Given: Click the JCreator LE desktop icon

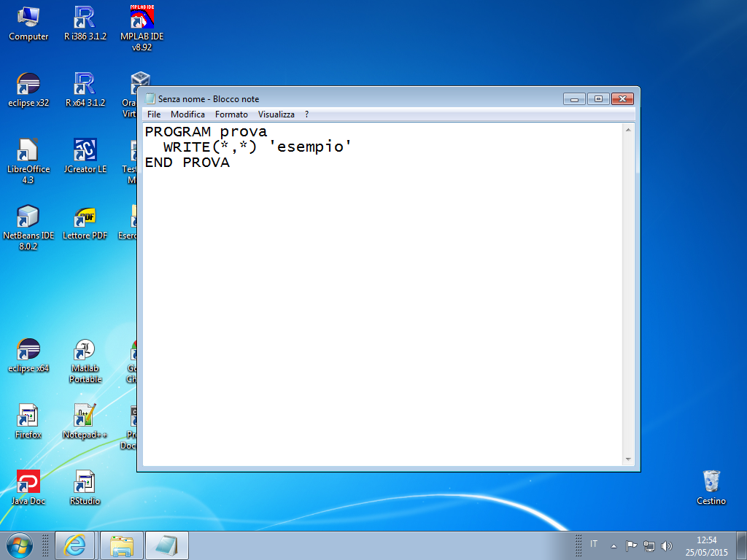Looking at the screenshot, I should coord(85,150).
